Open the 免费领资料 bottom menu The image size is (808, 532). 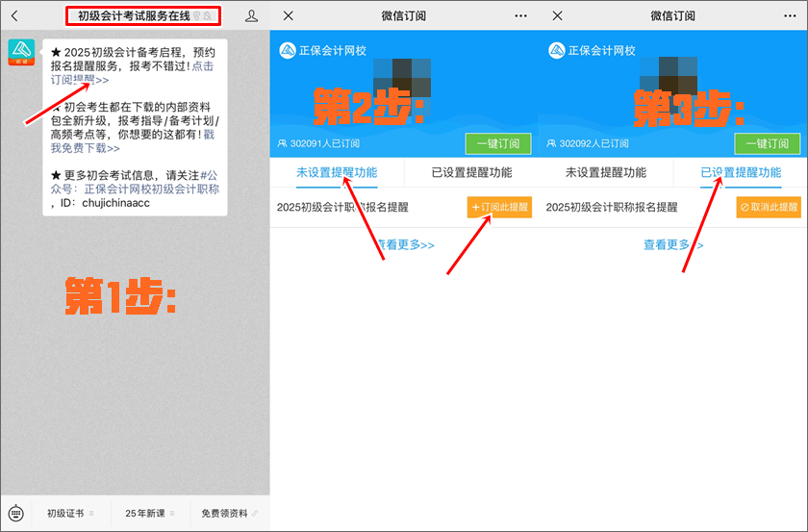pos(230,514)
